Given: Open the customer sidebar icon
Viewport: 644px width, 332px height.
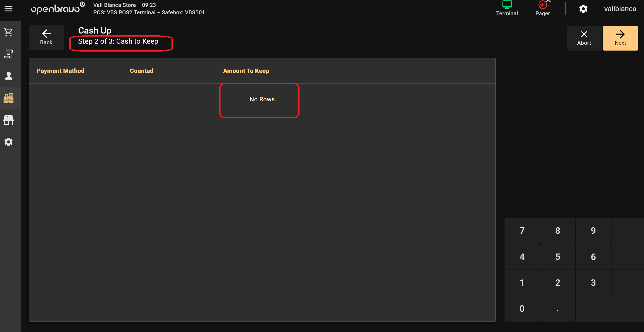Looking at the screenshot, I should [x=8, y=76].
